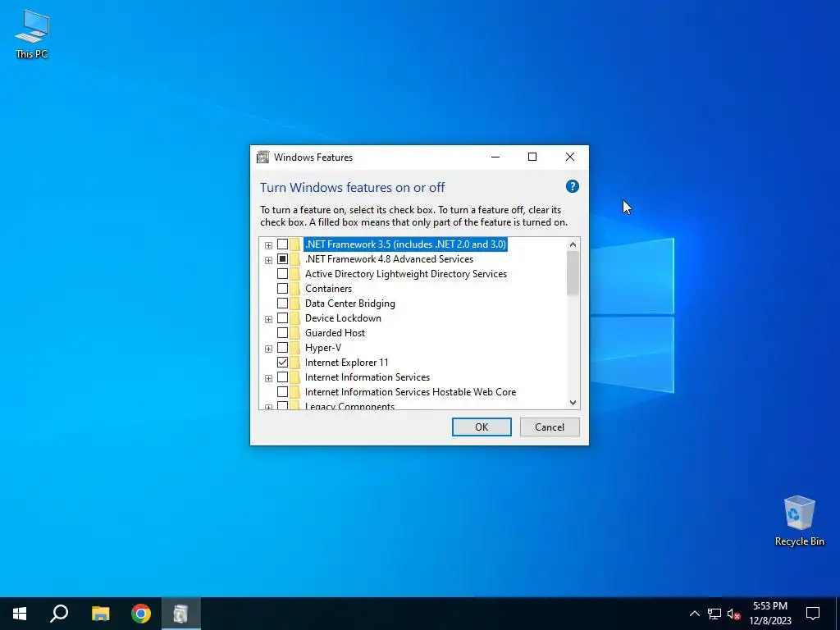Click the feature list scrollbar thumb

point(573,272)
